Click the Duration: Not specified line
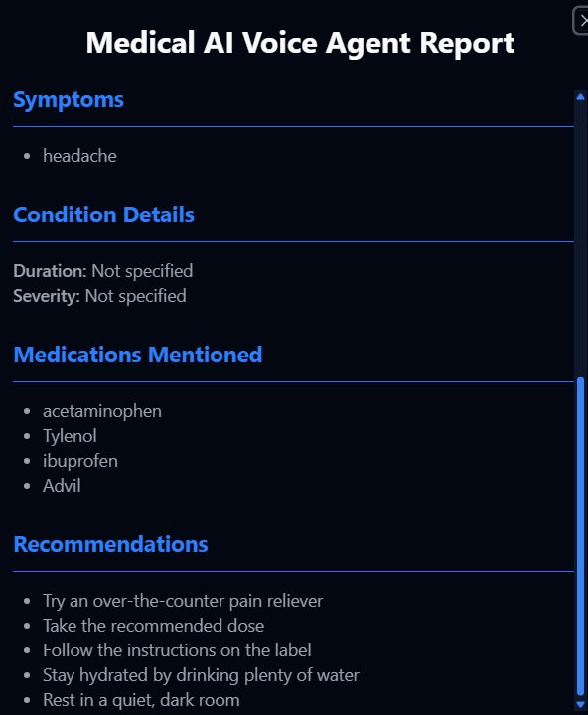588x715 pixels. 103,271
